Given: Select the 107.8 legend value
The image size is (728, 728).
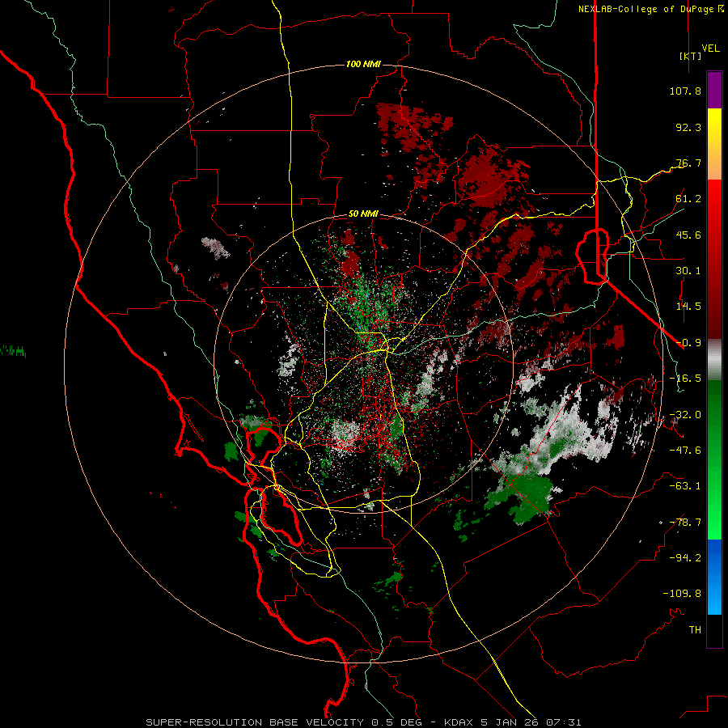Looking at the screenshot, I should pyautogui.click(x=685, y=91).
